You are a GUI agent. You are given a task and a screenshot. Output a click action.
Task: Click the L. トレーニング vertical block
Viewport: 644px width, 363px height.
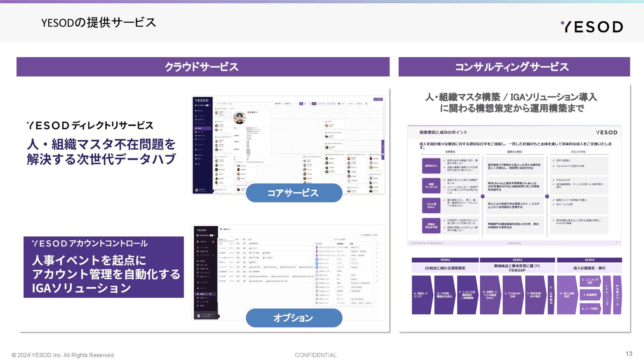(x=607, y=295)
